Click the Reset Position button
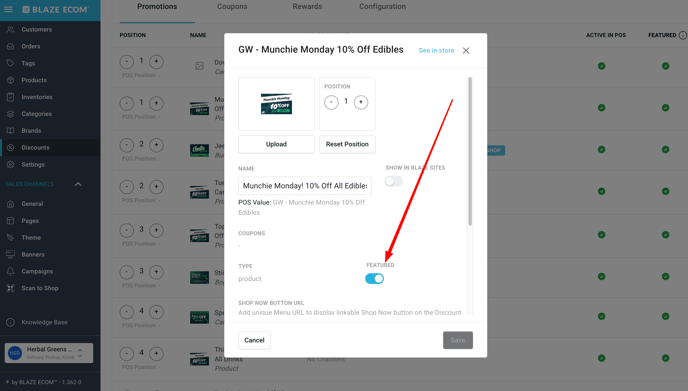688x391 pixels. (x=347, y=144)
